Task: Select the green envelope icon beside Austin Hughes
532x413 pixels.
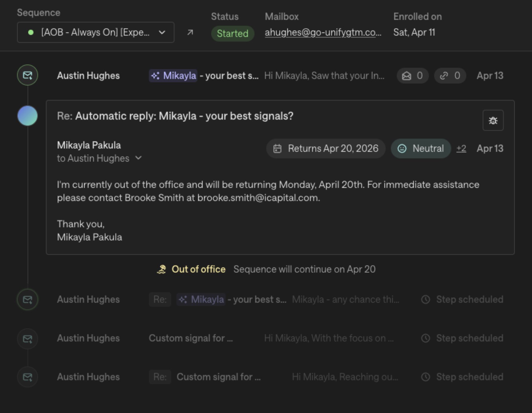Action: pyautogui.click(x=27, y=75)
